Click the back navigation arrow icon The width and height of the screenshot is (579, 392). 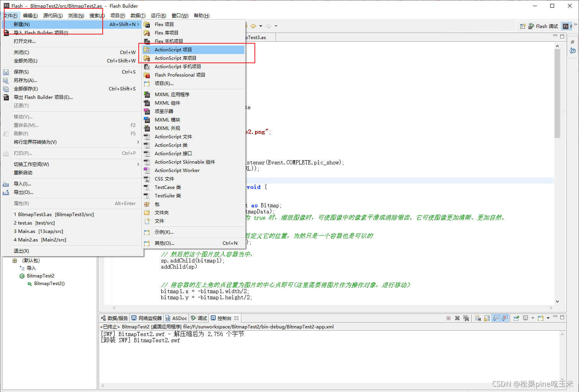(253, 26)
